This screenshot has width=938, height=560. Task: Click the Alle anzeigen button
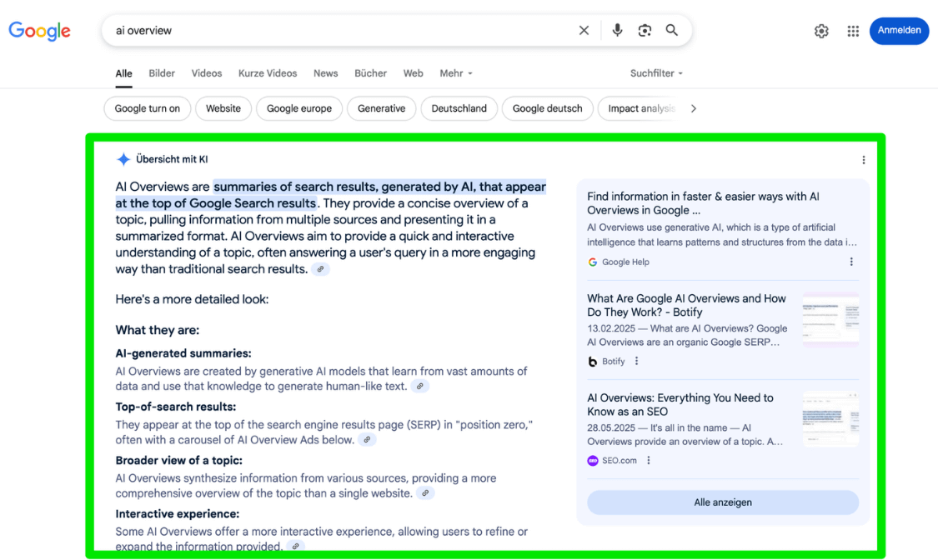tap(723, 502)
